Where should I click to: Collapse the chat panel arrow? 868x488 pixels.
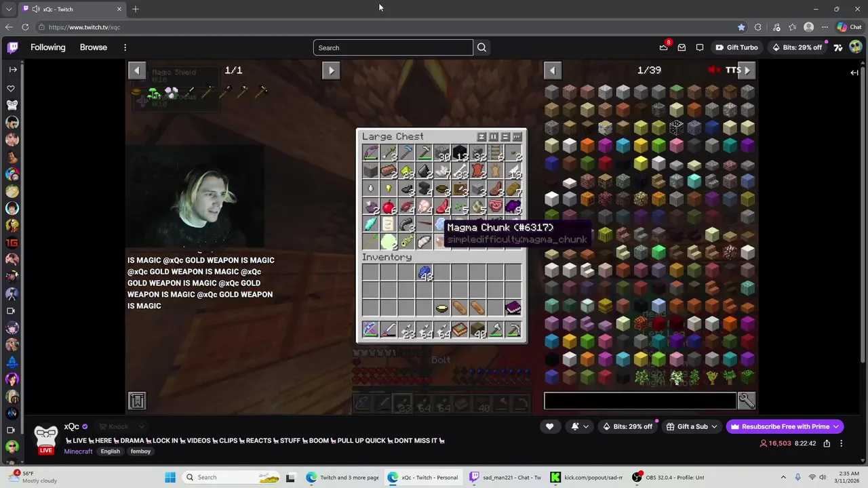pyautogui.click(x=854, y=73)
